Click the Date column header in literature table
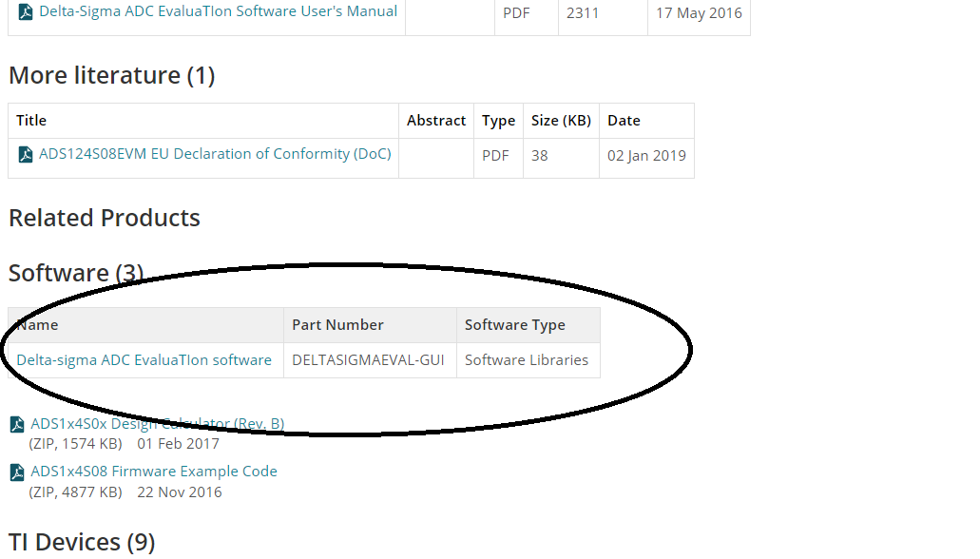Screen dimensions: 980x559 point(647,121)
